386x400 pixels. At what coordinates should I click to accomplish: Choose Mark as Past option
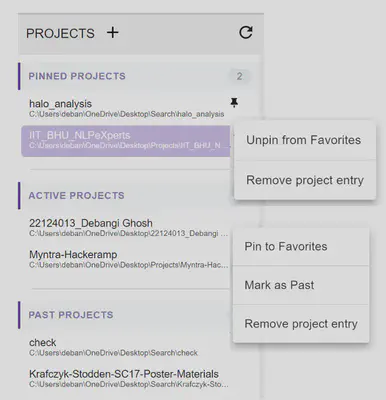click(x=301, y=285)
